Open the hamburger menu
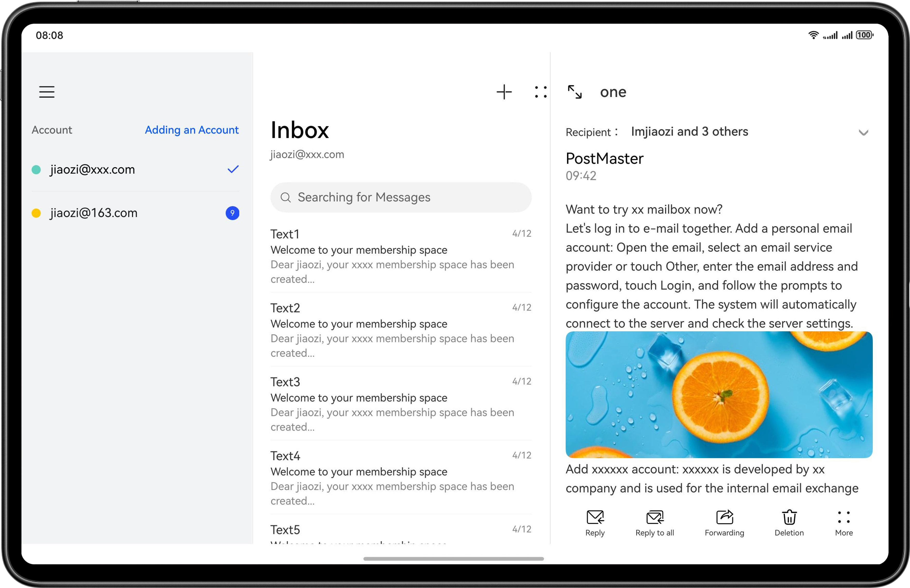This screenshot has height=588, width=910. tap(46, 92)
